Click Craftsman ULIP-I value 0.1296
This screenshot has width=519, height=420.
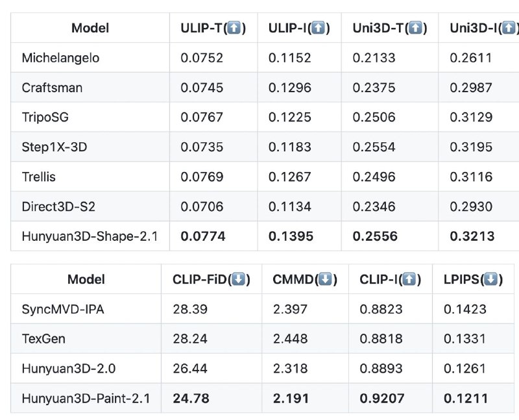pos(290,88)
